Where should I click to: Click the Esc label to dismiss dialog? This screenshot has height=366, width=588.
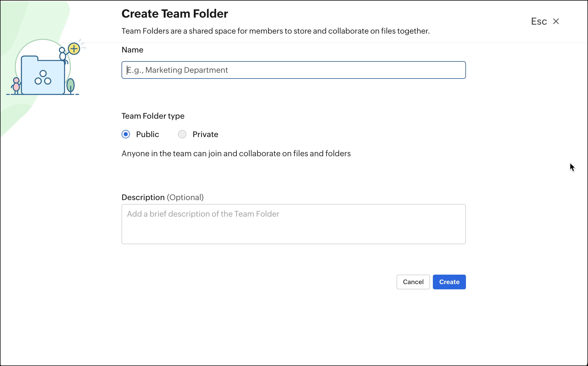point(539,21)
